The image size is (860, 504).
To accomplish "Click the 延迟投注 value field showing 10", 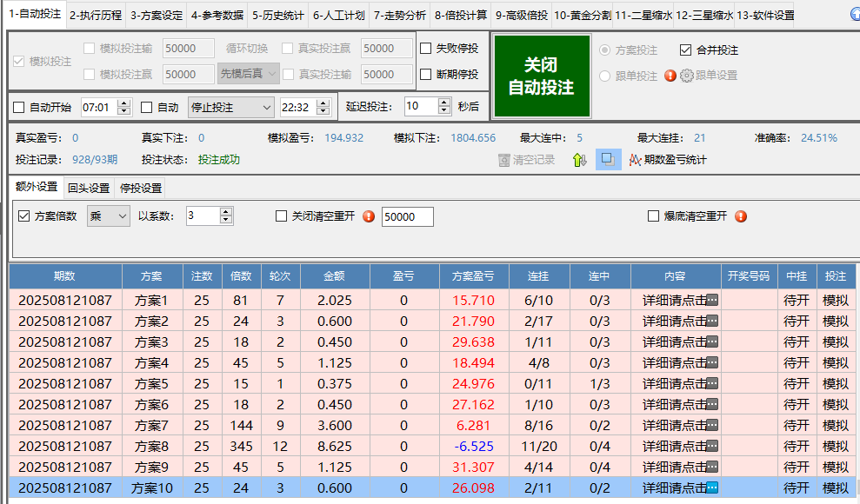I will [421, 106].
